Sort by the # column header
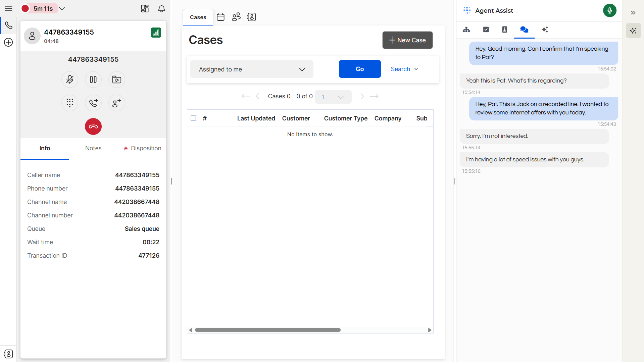Screen dimensions: 644x362 tap(205, 118)
